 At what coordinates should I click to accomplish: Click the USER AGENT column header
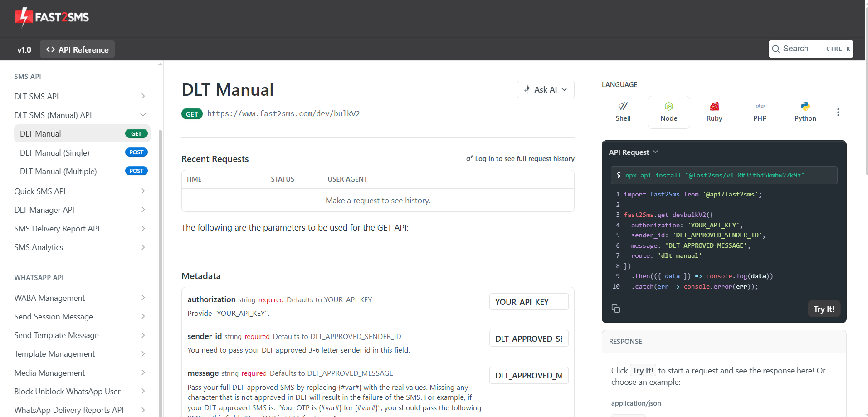coord(347,179)
